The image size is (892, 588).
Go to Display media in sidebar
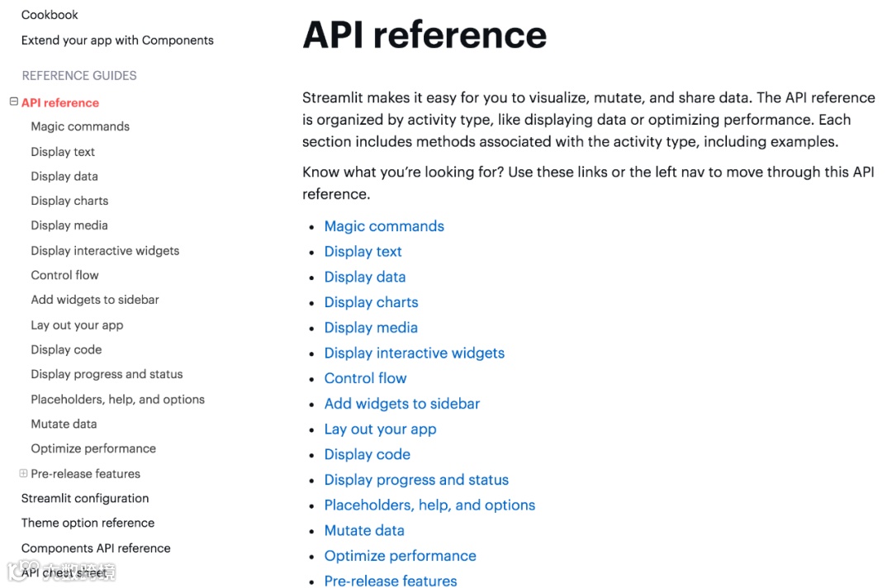(x=69, y=225)
